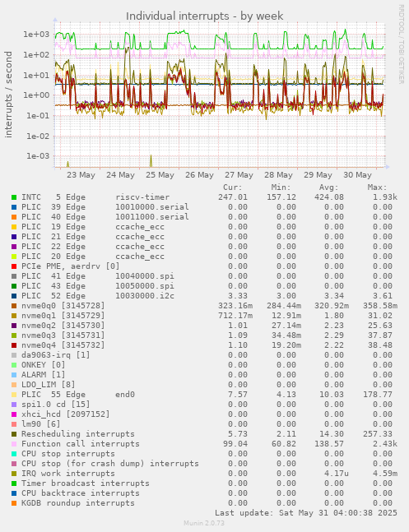The image size is (409, 532).
Task: Click the 'da9063-irq [1]' legend label
Action: coord(56,355)
